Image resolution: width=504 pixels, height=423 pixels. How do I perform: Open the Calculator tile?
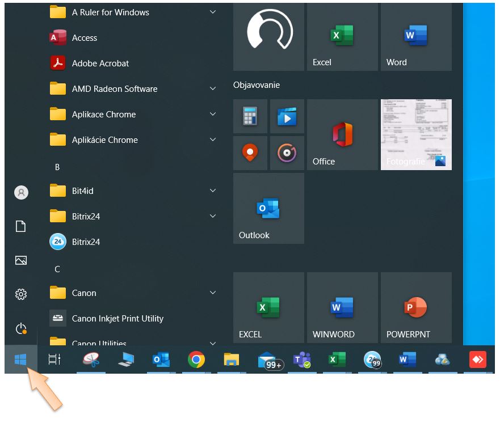[x=250, y=116]
